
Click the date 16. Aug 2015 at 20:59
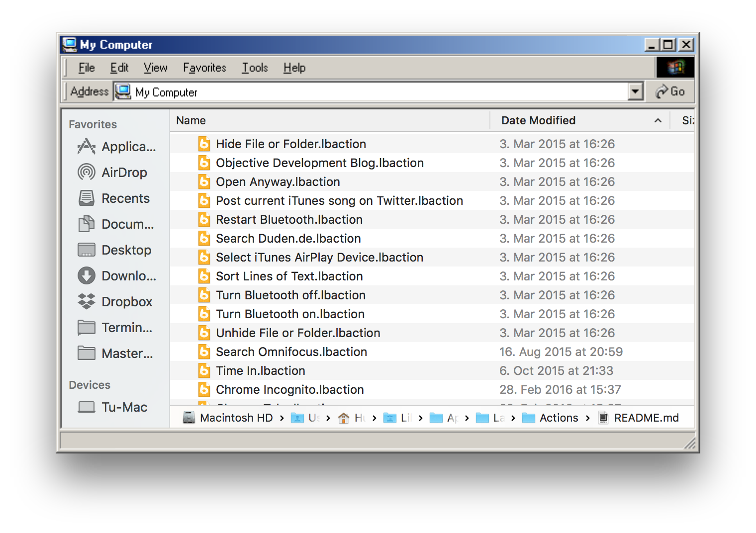tap(561, 352)
